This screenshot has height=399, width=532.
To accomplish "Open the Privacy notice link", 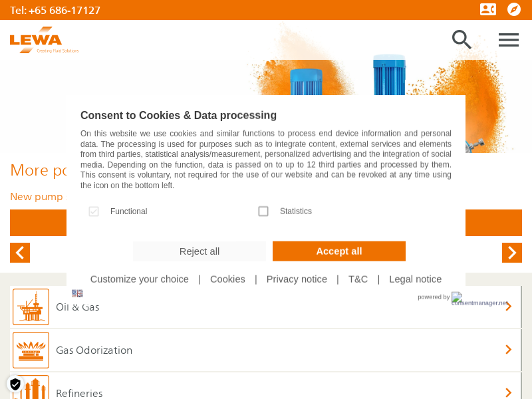I will point(297,279).
